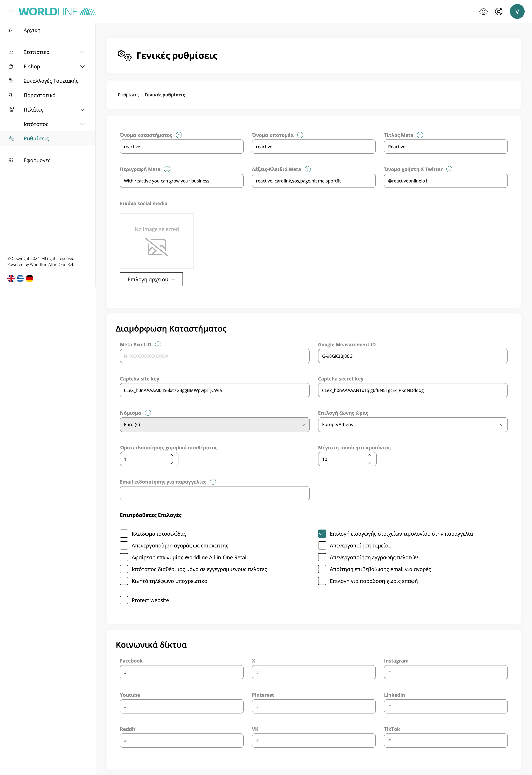The height and width of the screenshot is (775, 532).
Task: Open the user avatar V menu
Action: click(517, 12)
